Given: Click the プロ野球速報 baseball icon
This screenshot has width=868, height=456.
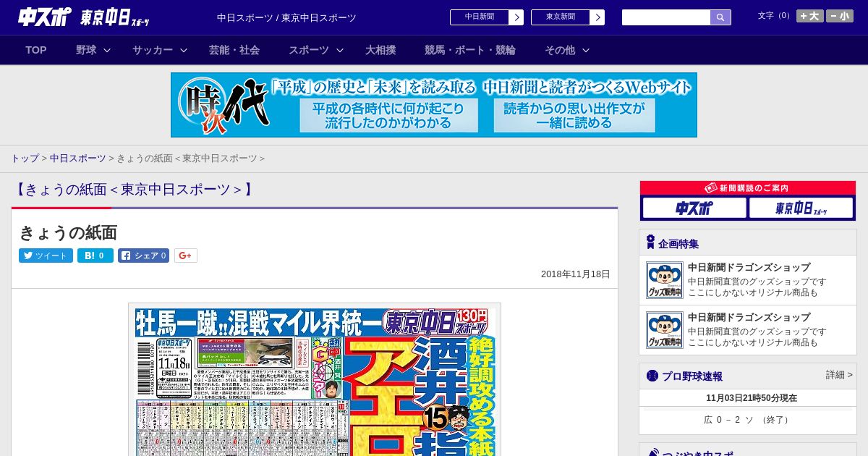Looking at the screenshot, I should (x=652, y=376).
